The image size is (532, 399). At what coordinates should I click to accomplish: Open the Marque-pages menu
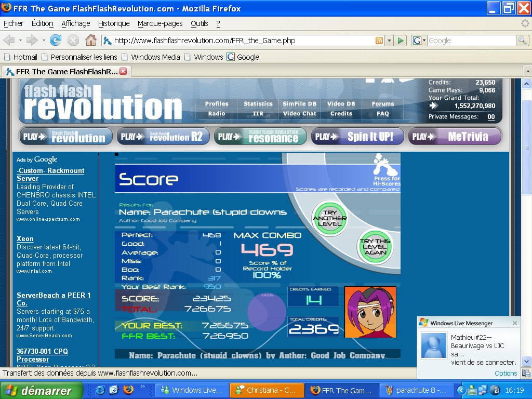[160, 23]
